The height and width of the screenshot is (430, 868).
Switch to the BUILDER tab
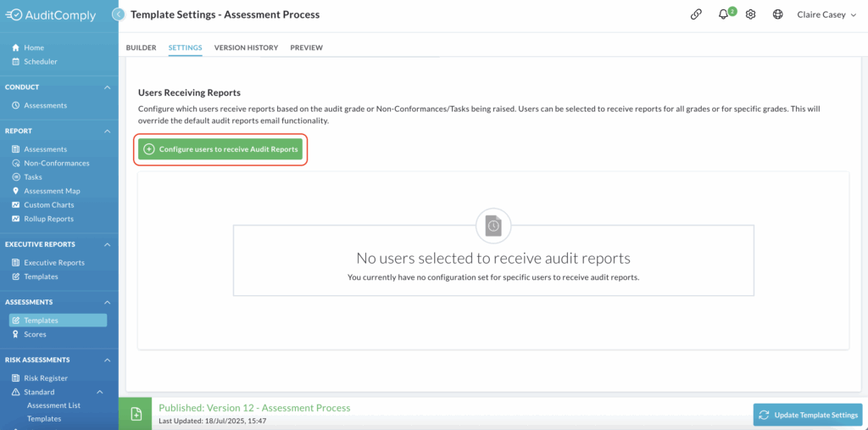click(x=142, y=47)
